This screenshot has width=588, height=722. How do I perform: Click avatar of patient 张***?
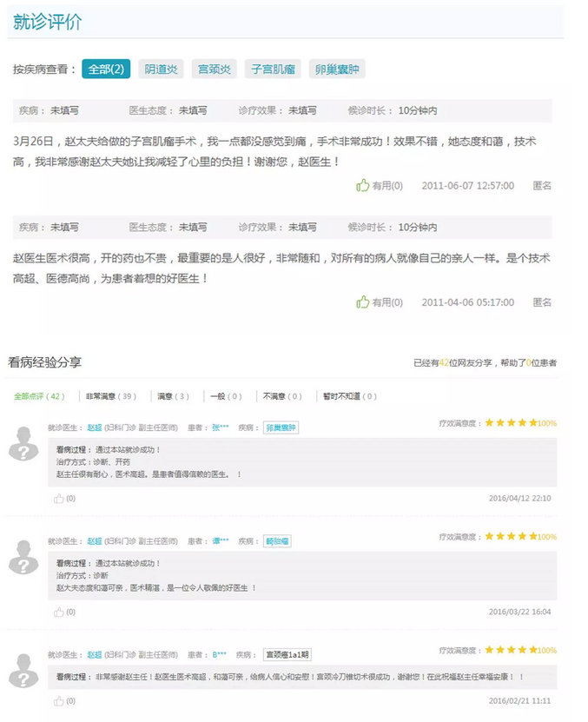point(23,444)
